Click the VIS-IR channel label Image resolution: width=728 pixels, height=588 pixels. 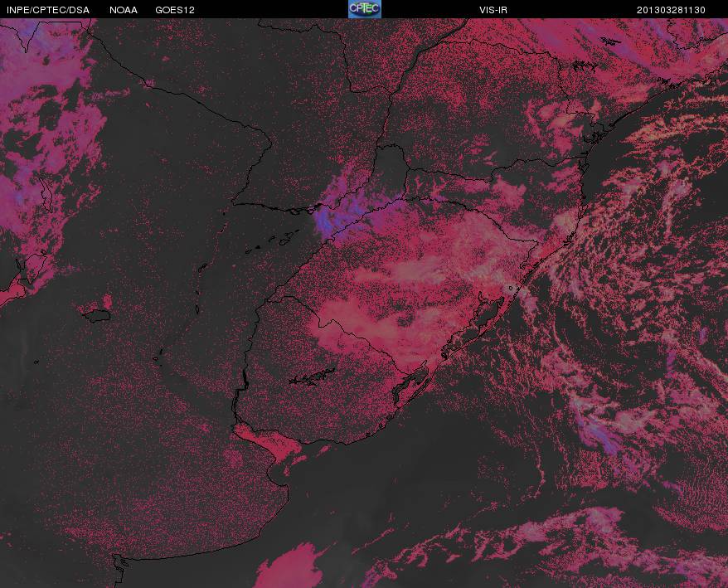[493, 10]
